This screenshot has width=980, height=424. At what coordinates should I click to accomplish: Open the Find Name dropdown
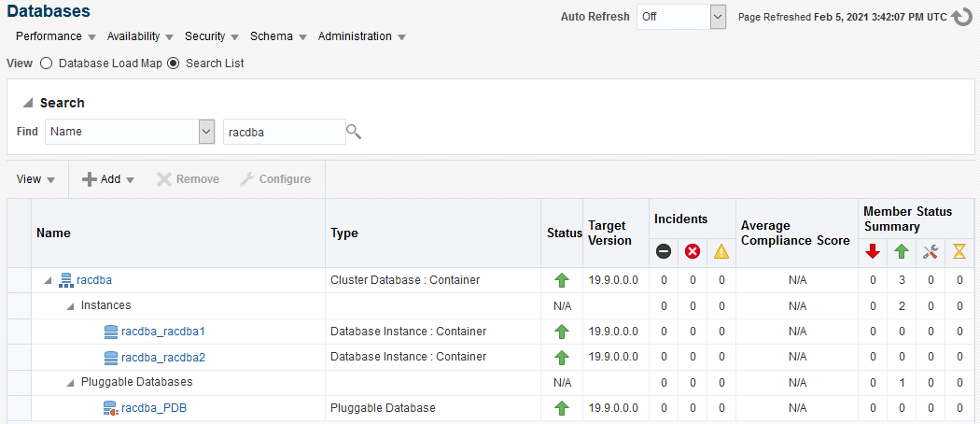[206, 132]
